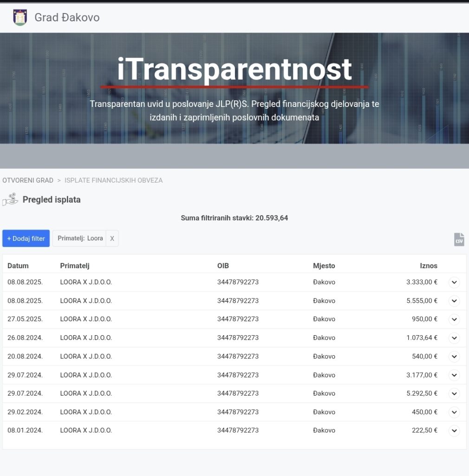Click the Pregled isplata hand-coins icon
The height and width of the screenshot is (476, 469).
coord(10,199)
